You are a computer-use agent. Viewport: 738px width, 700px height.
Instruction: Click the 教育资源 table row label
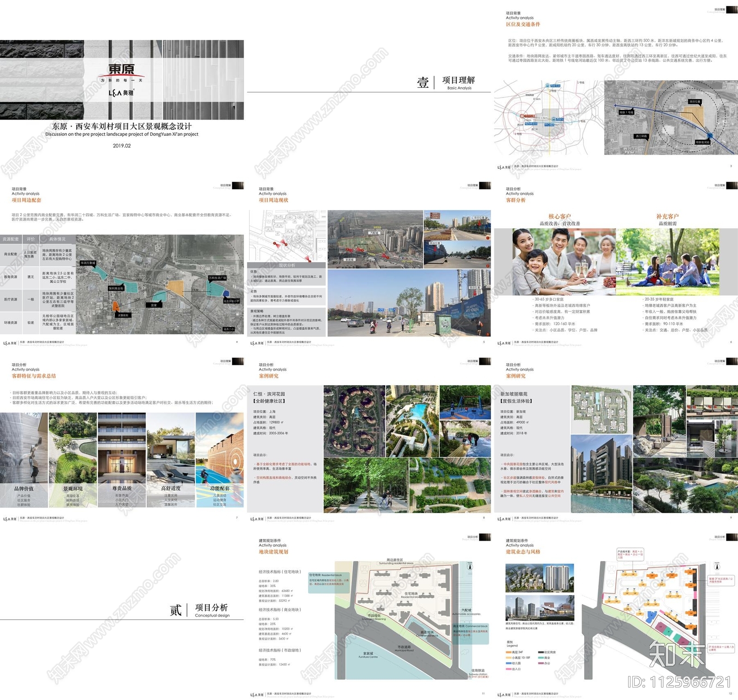pos(11,277)
